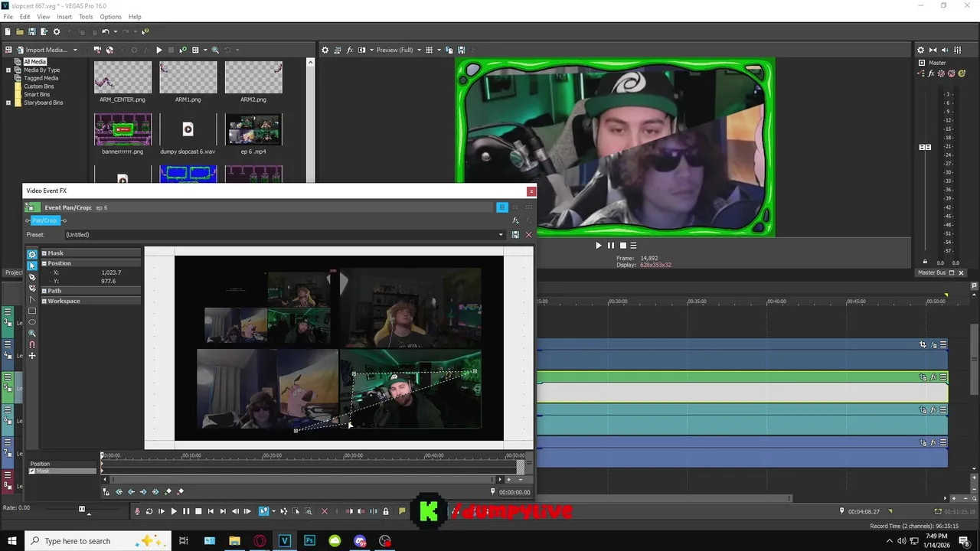Show Pan/Crop properties gear icon
The width and height of the screenshot is (980, 551).
coord(31,254)
